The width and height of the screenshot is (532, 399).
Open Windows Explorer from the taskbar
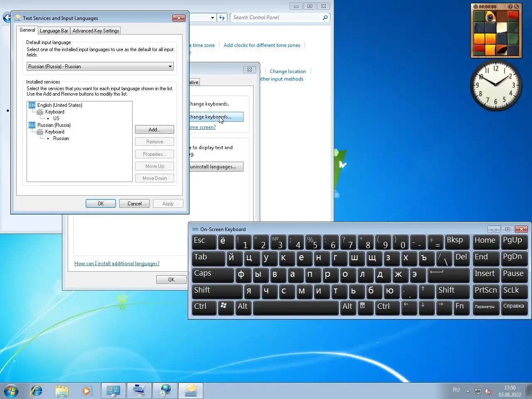pyautogui.click(x=62, y=391)
